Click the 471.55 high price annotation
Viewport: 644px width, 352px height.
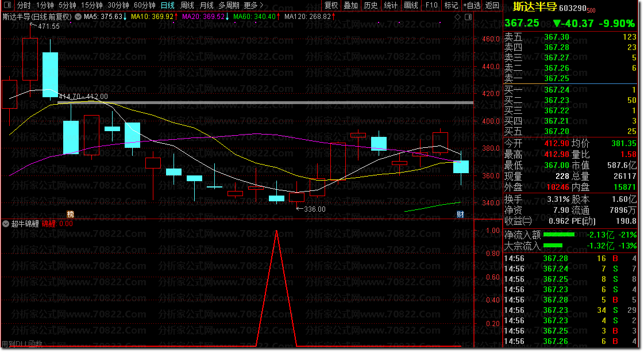[x=48, y=26]
